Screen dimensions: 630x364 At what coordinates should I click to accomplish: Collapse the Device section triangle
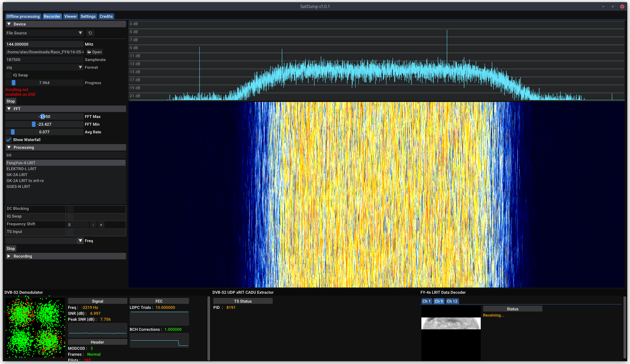pos(9,24)
